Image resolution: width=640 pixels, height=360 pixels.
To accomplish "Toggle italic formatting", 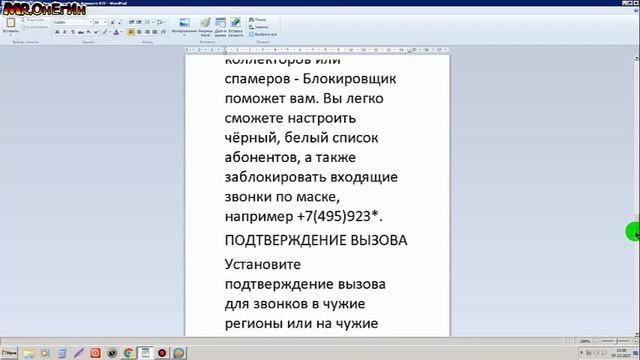I will [64, 32].
